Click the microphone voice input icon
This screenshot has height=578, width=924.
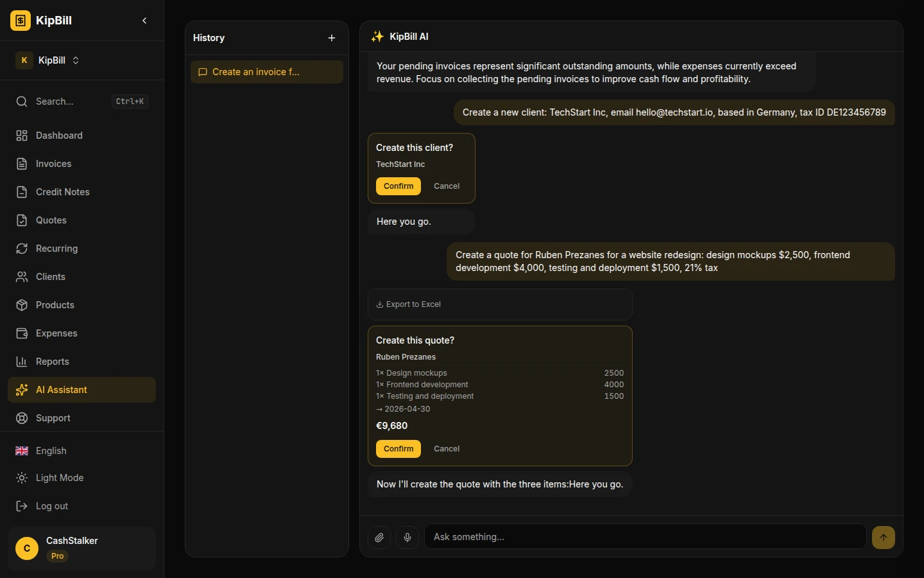point(407,538)
